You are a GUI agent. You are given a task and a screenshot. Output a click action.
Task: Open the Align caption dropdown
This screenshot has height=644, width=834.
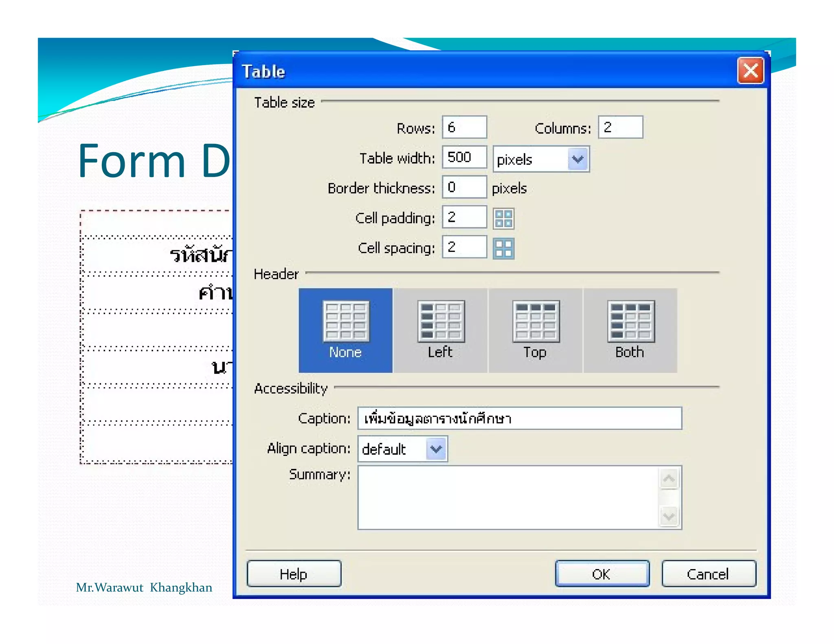pyautogui.click(x=403, y=449)
